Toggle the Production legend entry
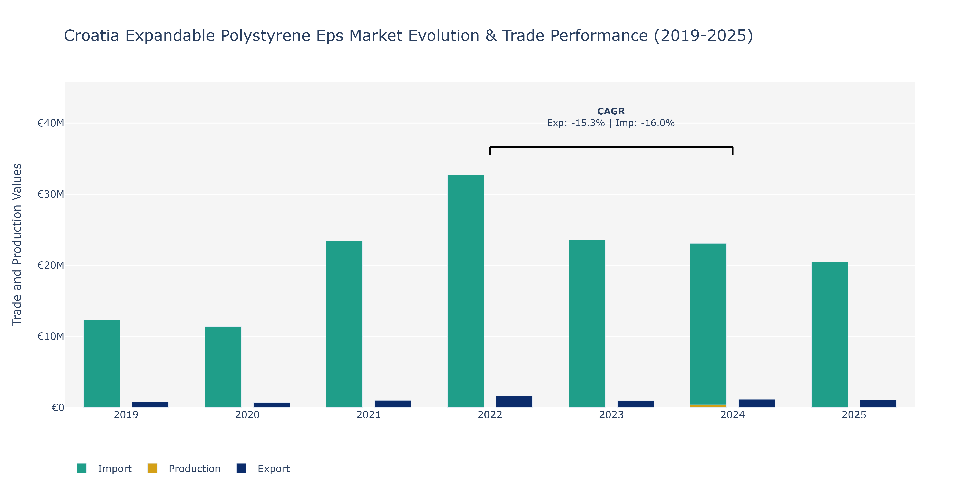 [x=184, y=468]
